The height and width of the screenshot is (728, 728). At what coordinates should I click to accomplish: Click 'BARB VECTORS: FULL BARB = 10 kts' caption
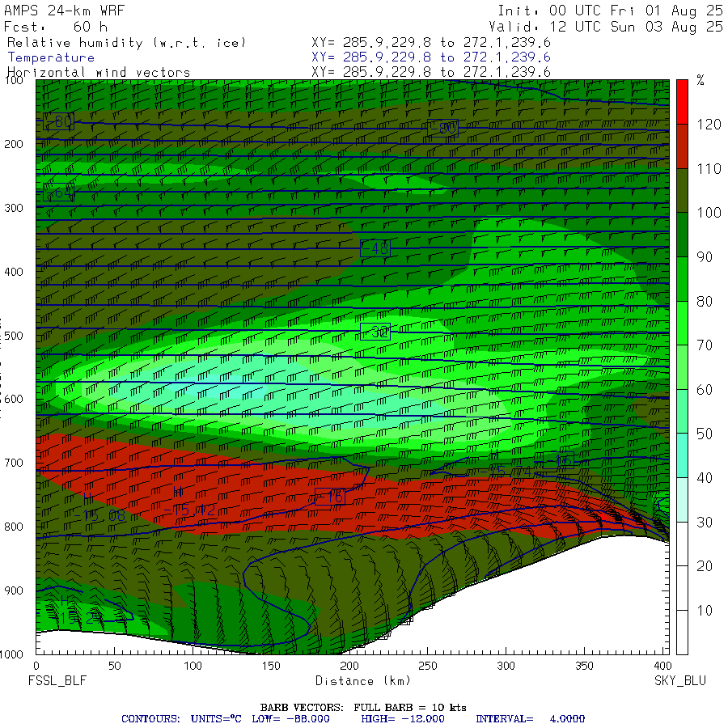363,708
